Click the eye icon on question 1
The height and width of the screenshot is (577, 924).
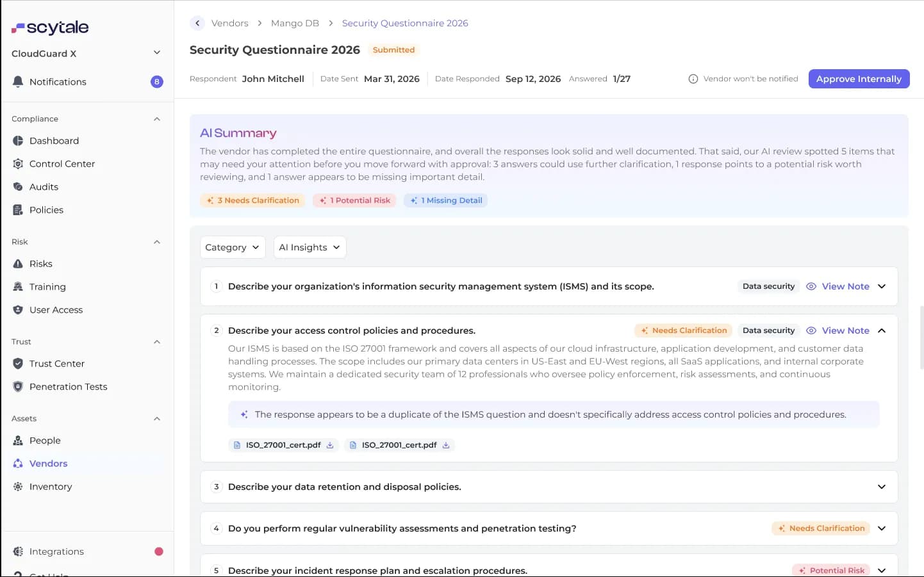[811, 286]
